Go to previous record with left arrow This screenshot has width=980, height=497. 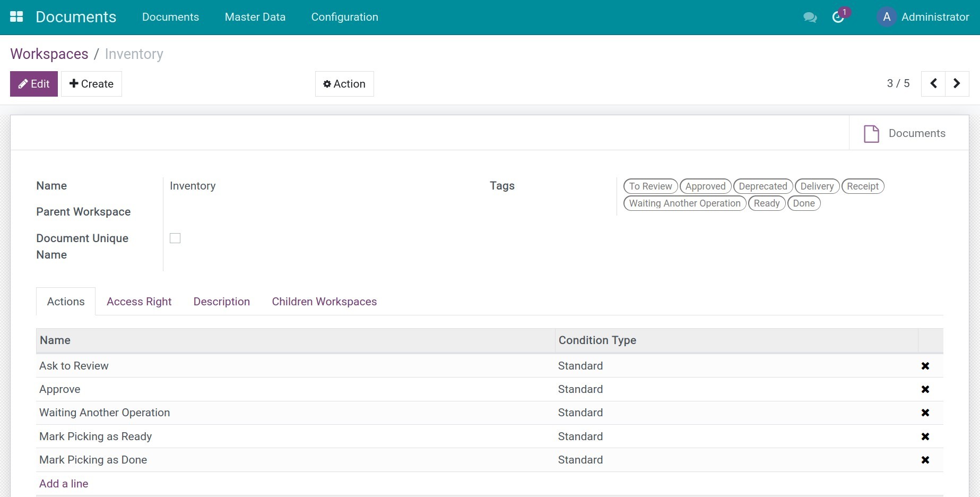click(x=933, y=83)
